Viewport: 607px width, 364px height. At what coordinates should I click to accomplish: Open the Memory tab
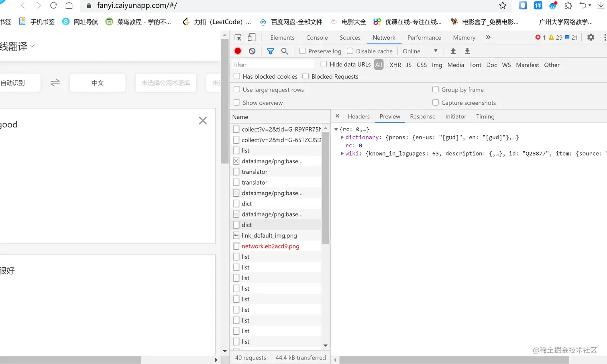point(464,37)
